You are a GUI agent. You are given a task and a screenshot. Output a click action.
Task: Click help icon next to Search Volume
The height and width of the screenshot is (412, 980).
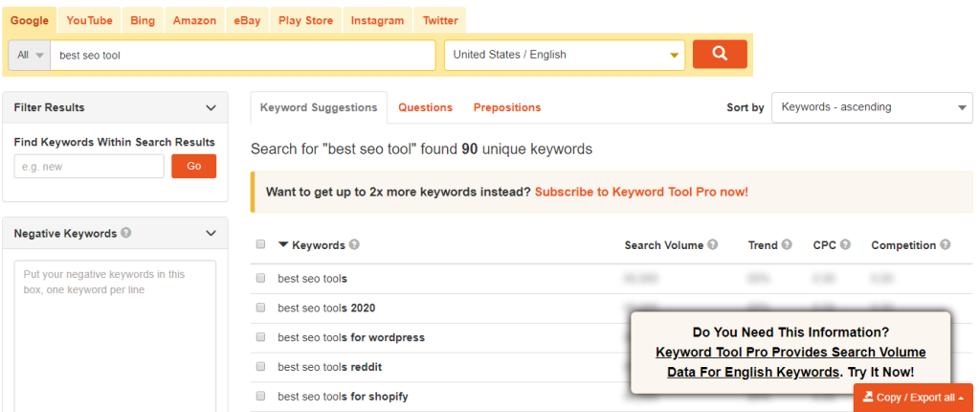coord(713,245)
